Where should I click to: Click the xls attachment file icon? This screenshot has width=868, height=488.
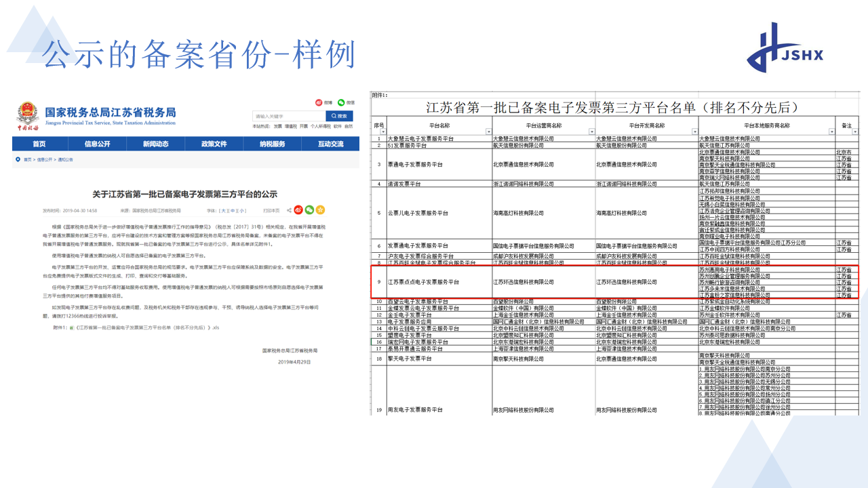pos(72,327)
